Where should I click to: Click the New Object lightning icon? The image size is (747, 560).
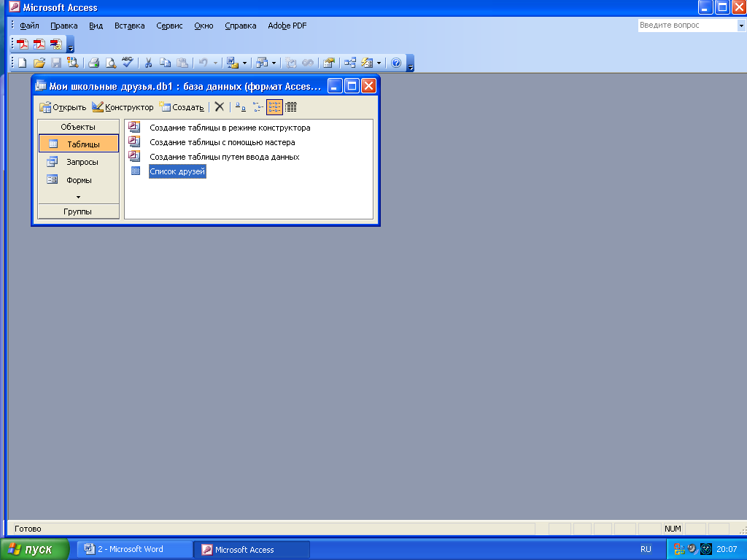click(368, 63)
